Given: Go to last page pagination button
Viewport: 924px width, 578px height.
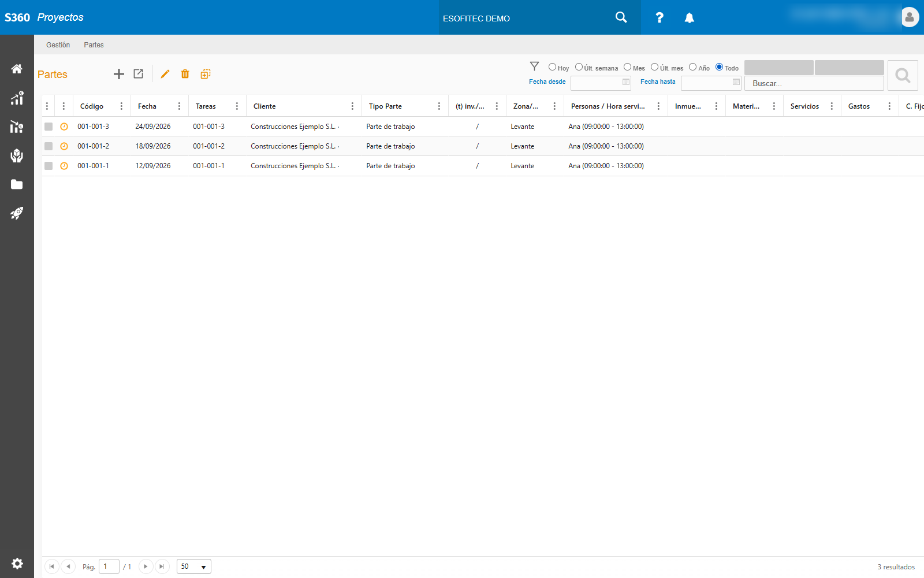Looking at the screenshot, I should [x=162, y=566].
